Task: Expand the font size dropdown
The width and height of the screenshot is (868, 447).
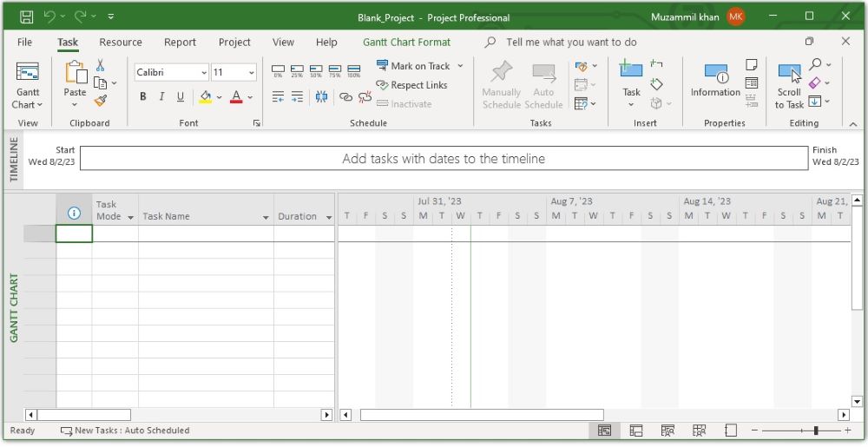Action: click(x=252, y=73)
